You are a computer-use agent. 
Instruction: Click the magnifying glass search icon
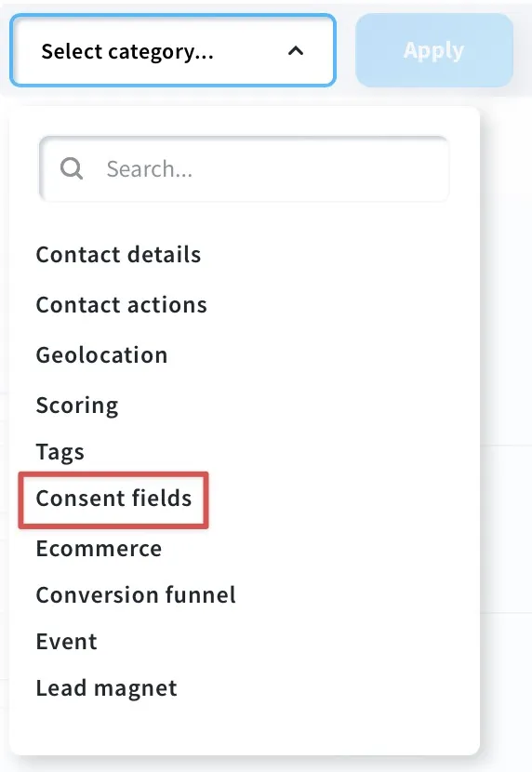point(72,169)
